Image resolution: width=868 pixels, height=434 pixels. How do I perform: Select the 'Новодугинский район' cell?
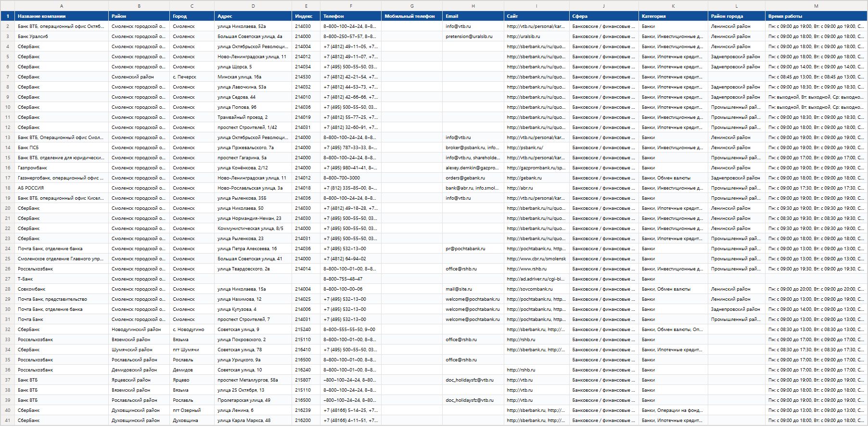[139, 330]
